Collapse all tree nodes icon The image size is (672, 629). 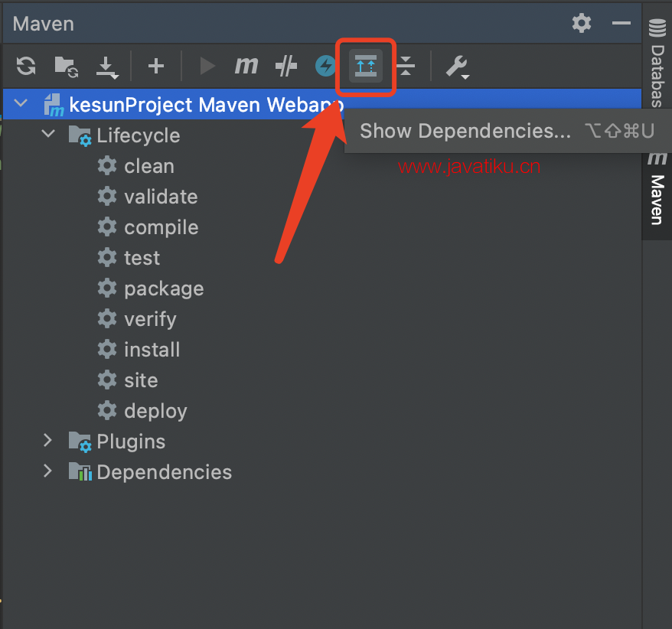(406, 66)
